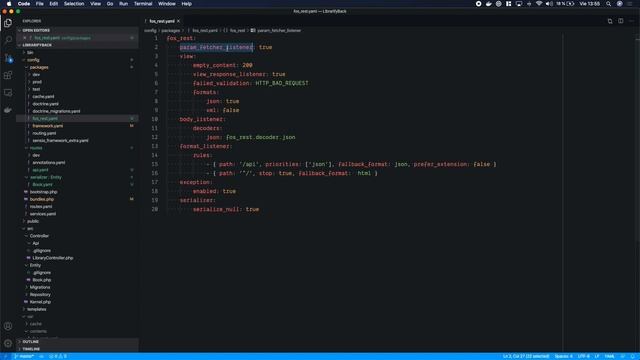Open the Run menu
Image resolution: width=640 pixels, height=360 pixels.
123,4
